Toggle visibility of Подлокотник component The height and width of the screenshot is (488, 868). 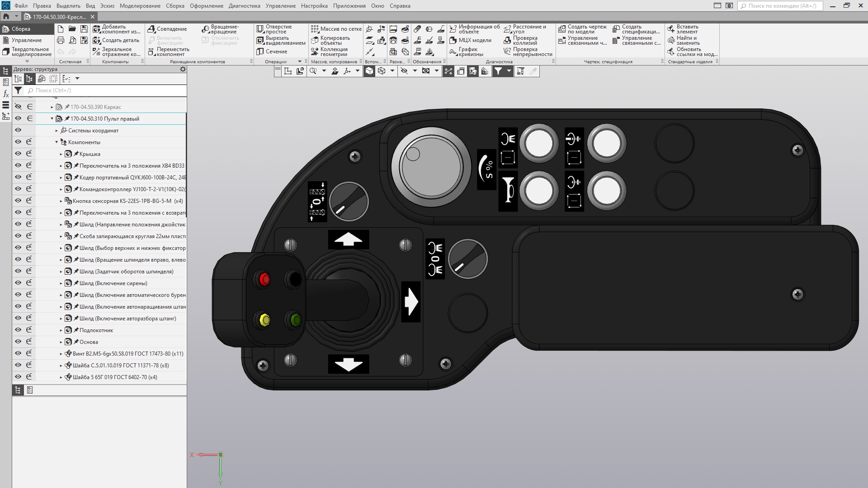point(18,330)
